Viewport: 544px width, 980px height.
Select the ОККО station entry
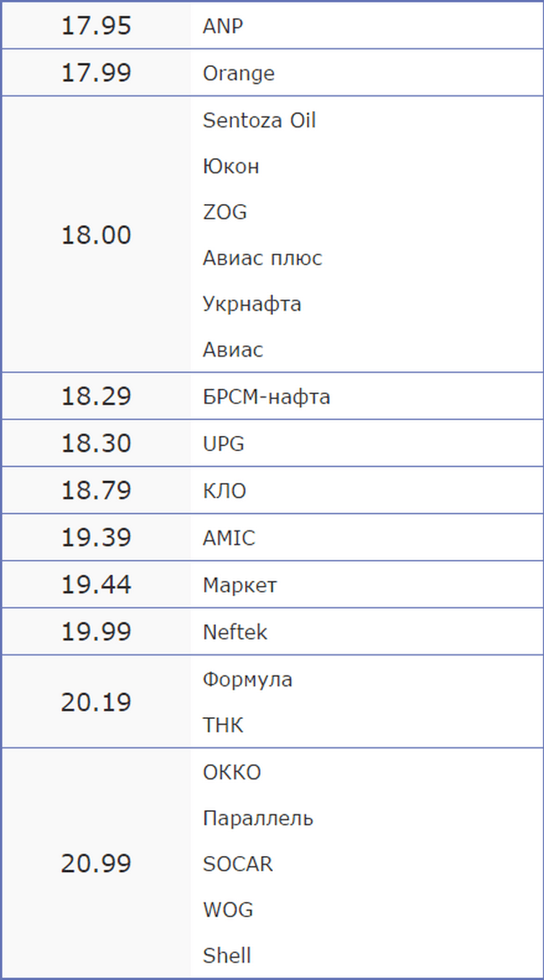232,772
